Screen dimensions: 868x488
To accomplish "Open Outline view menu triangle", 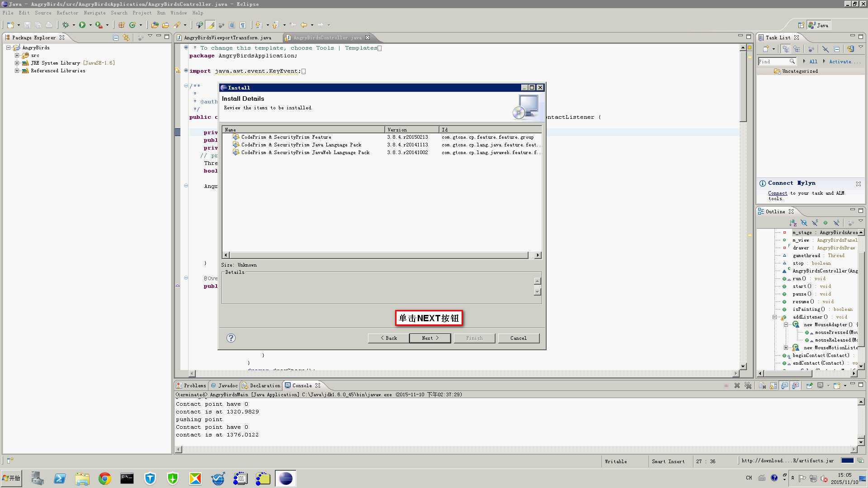I will point(861,221).
